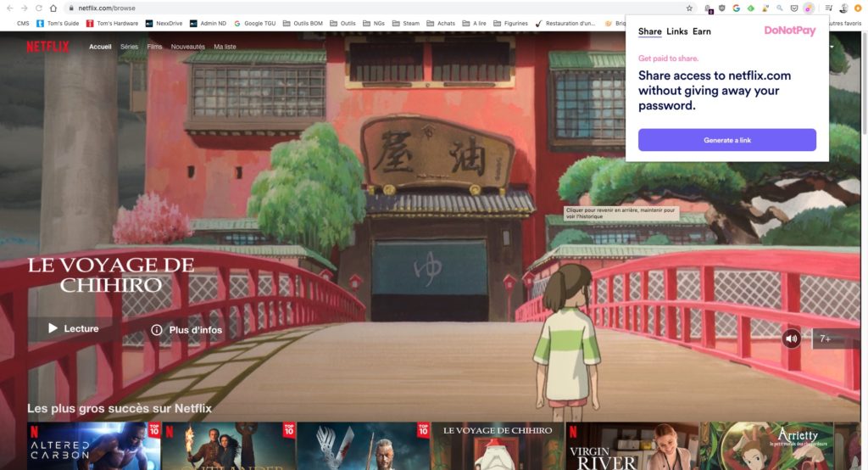Expand the Outils BOM bookmark folder
Image resolution: width=868 pixels, height=470 pixels.
click(x=303, y=23)
